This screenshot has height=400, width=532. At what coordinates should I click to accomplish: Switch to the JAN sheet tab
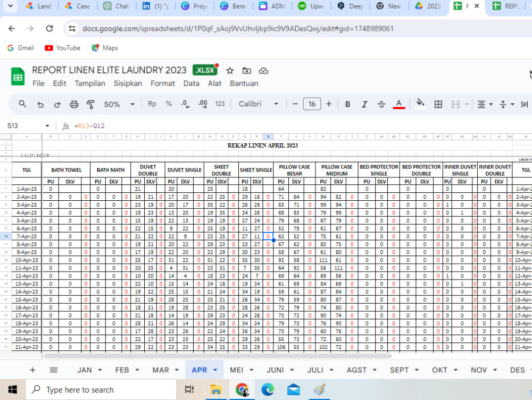(85, 370)
